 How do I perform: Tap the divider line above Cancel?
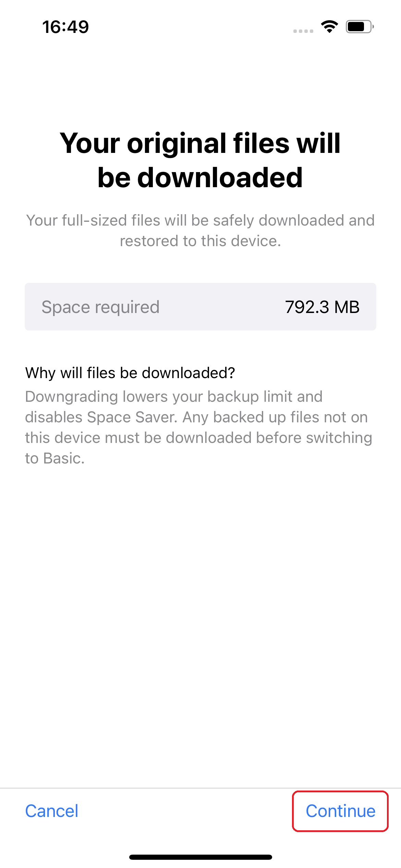pyautogui.click(x=200, y=788)
